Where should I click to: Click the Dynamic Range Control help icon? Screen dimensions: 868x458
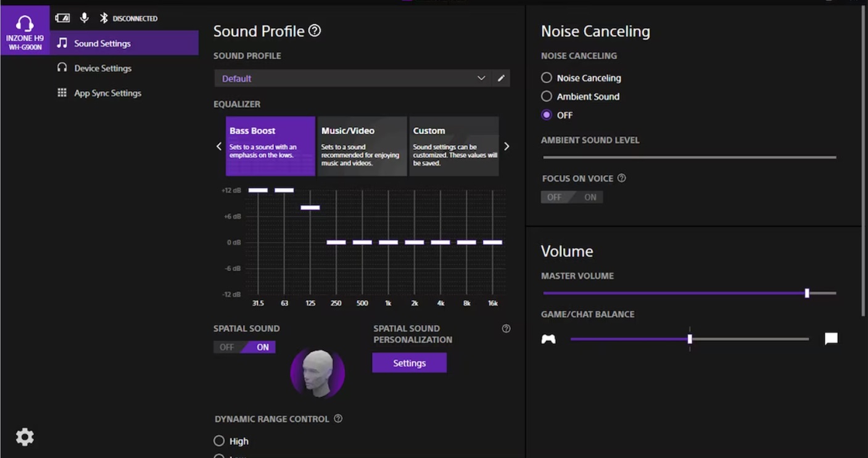click(338, 419)
